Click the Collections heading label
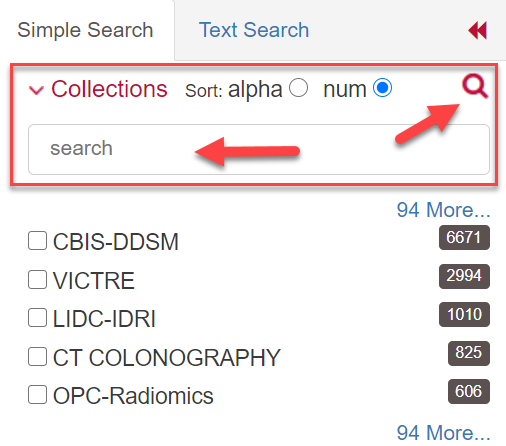This screenshot has height=446, width=506. (x=109, y=89)
